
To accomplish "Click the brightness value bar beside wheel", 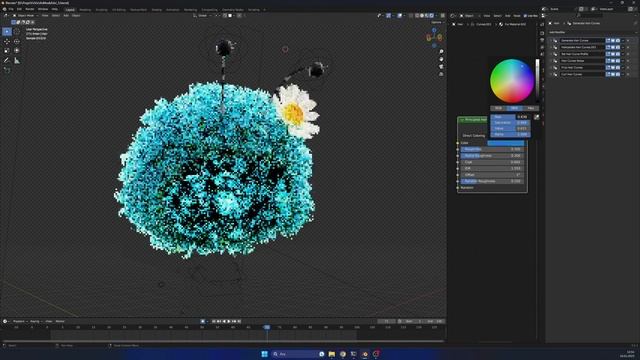I will [537, 81].
